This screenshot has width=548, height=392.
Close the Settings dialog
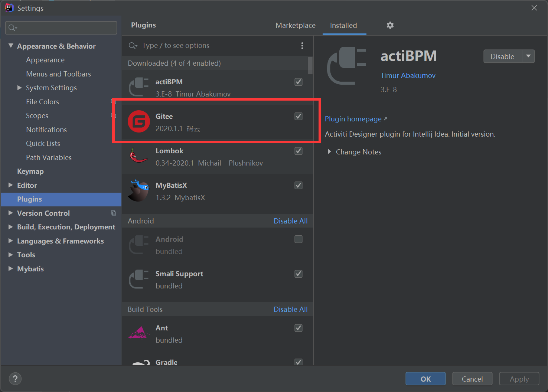534,8
